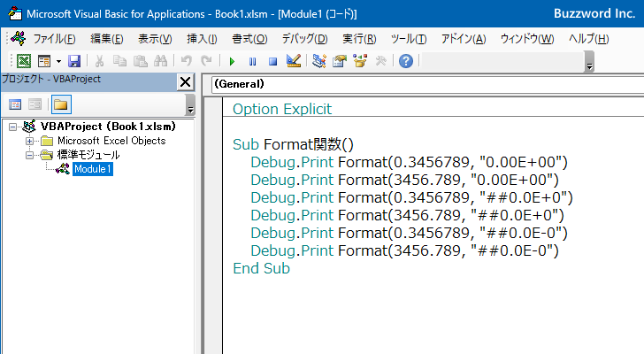The height and width of the screenshot is (354, 644).
Task: Close the プロジェクト - VBAProject pane
Action: point(185,82)
